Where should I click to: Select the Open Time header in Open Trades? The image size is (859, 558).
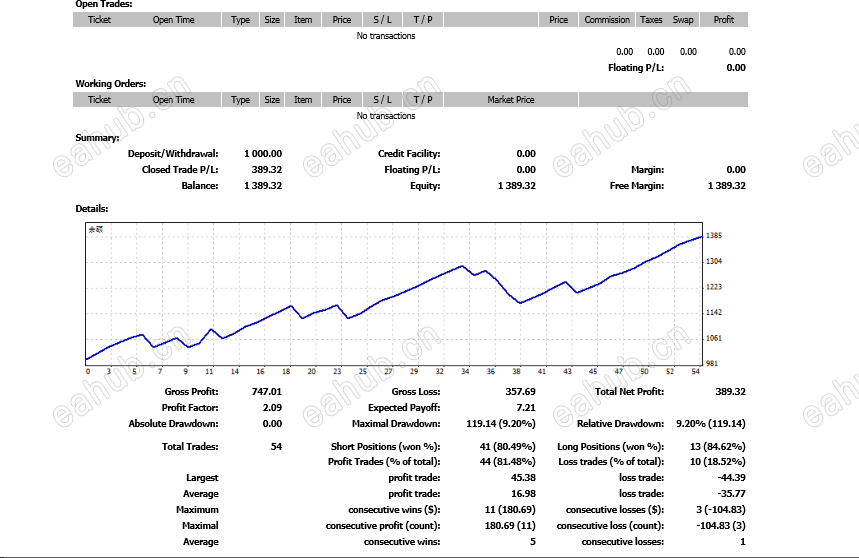pos(173,20)
